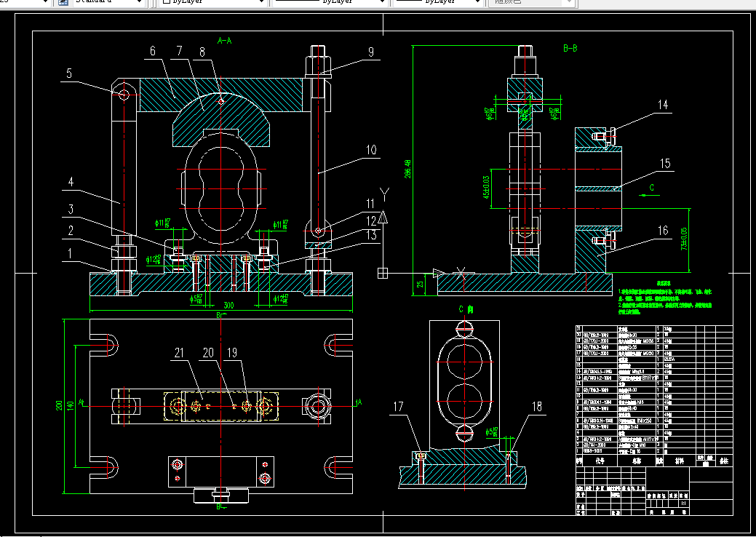Select the A-A section view title
This screenshot has width=756, height=537.
coord(225,41)
